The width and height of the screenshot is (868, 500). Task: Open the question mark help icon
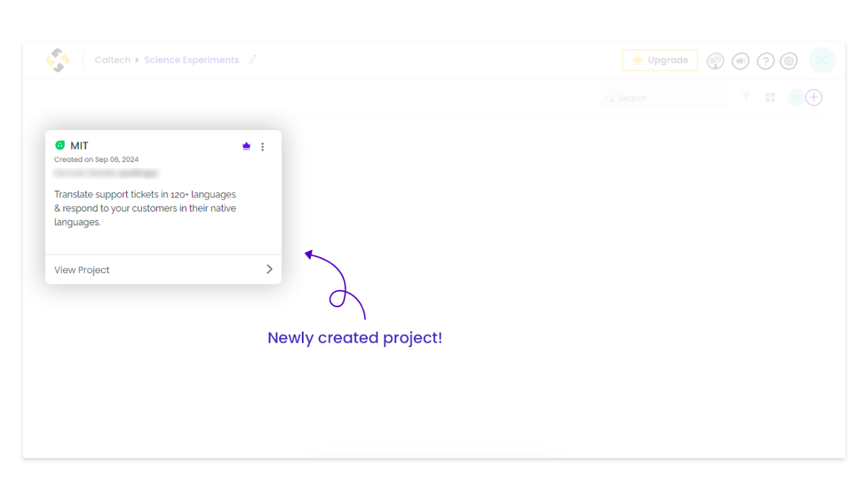tap(766, 61)
